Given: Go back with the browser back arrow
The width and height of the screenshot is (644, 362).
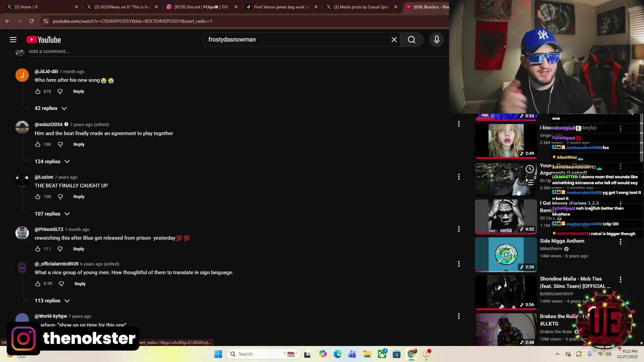Looking at the screenshot, I should [8, 21].
